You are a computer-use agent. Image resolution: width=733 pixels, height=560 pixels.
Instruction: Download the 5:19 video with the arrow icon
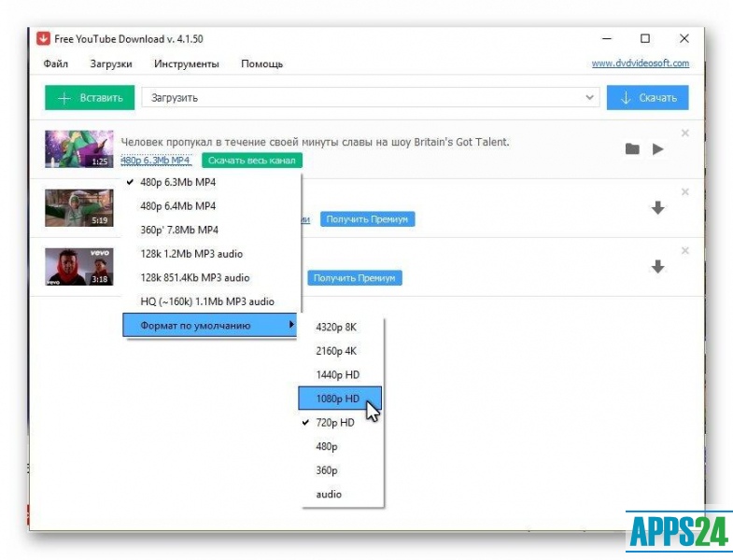click(x=657, y=208)
